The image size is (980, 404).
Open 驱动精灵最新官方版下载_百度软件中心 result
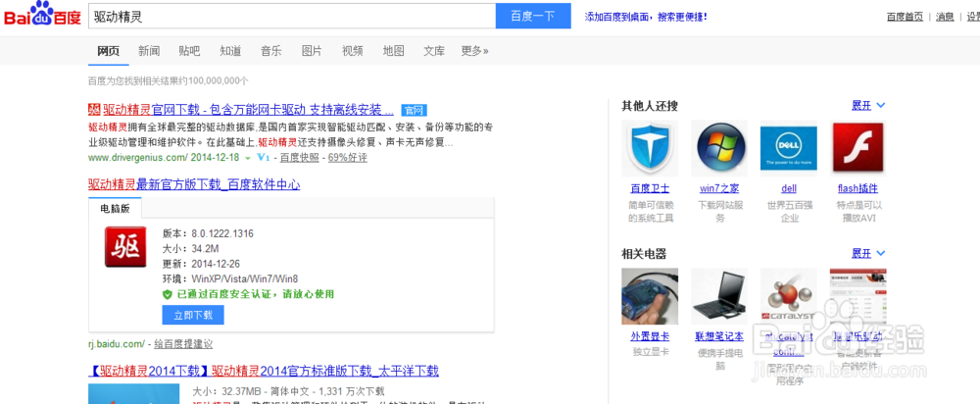[194, 184]
